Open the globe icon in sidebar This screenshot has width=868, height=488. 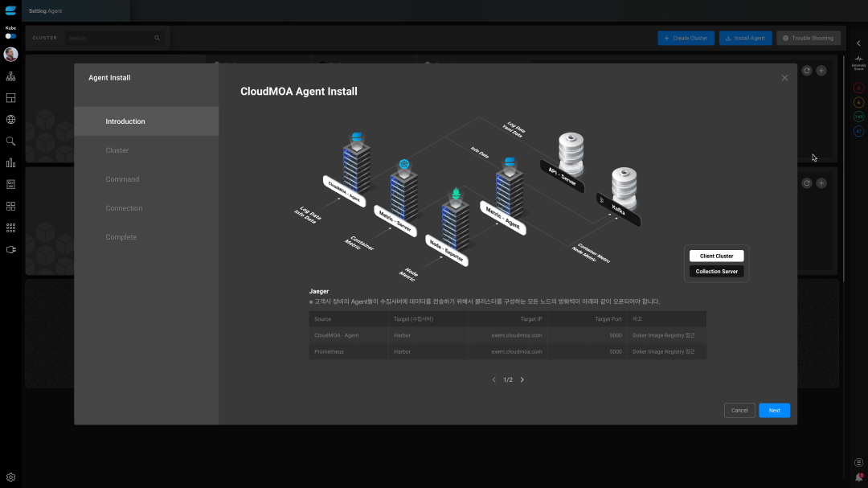click(10, 120)
